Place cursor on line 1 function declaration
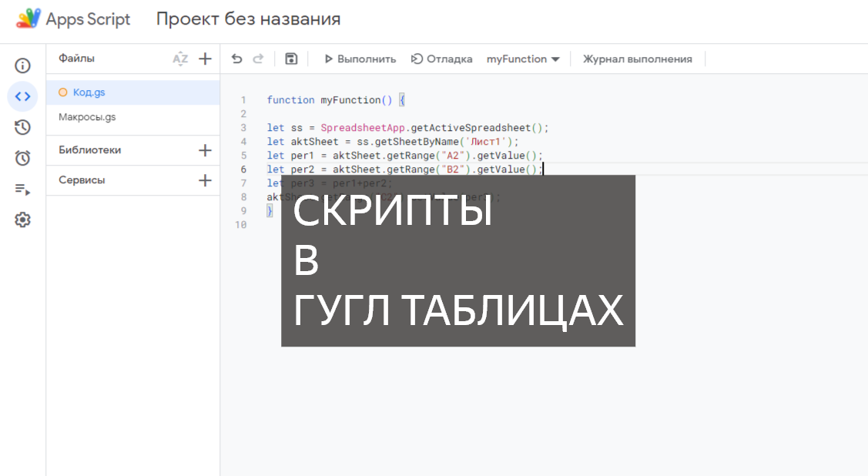Viewport: 868px width, 476px height. point(336,100)
